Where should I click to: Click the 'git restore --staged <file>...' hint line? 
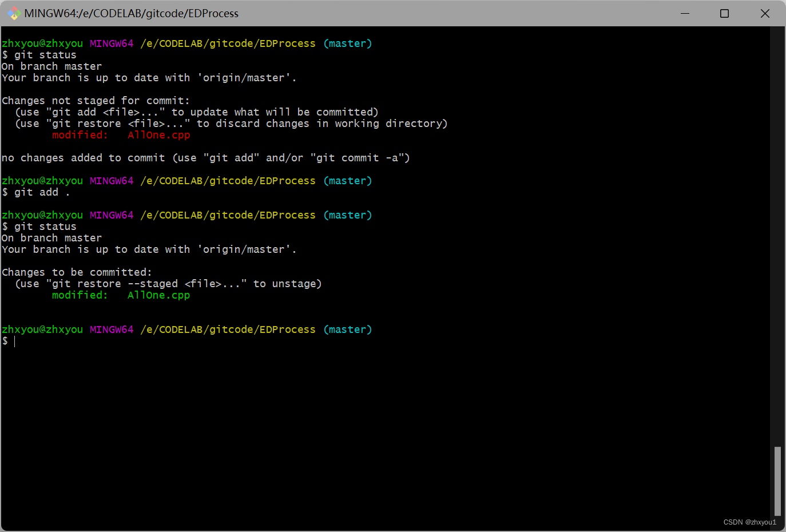(168, 284)
